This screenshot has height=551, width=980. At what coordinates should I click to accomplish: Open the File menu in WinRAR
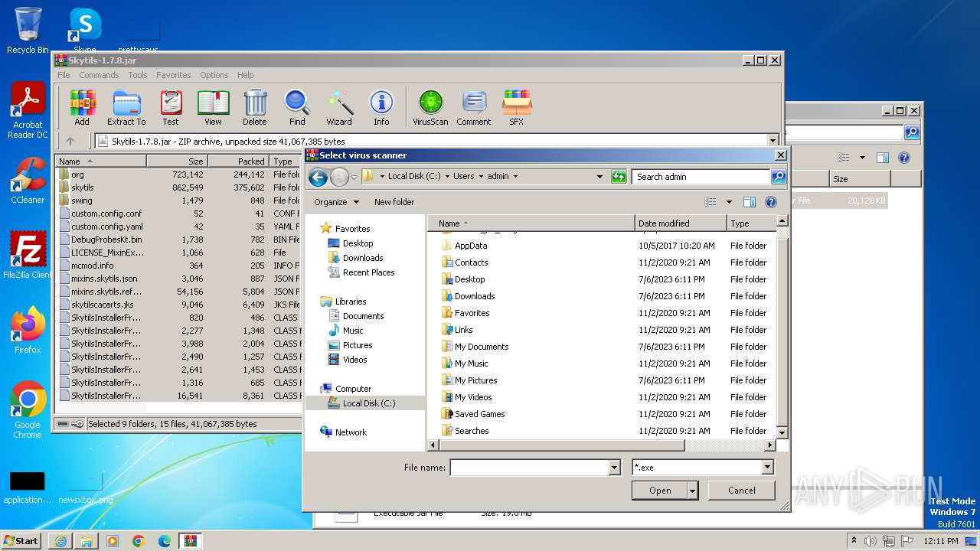coord(64,75)
